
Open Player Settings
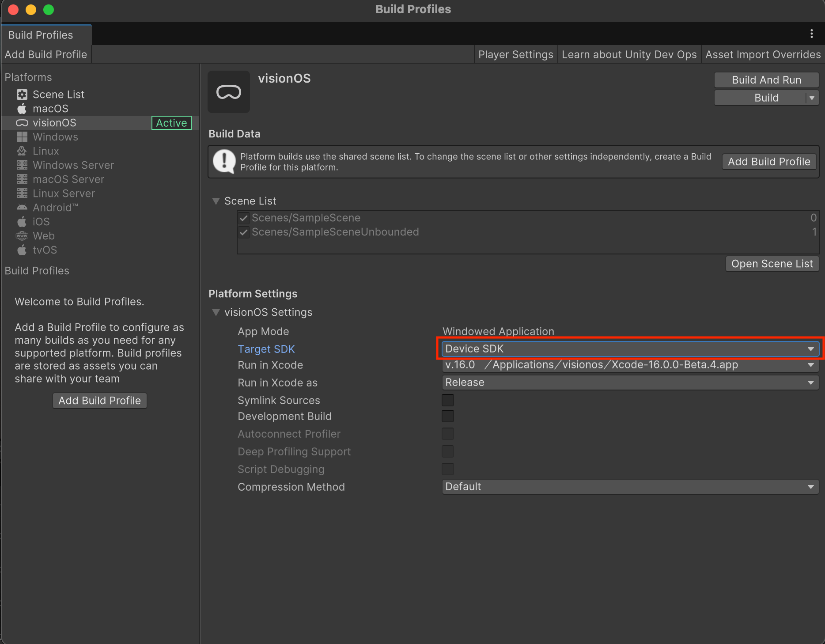click(516, 54)
